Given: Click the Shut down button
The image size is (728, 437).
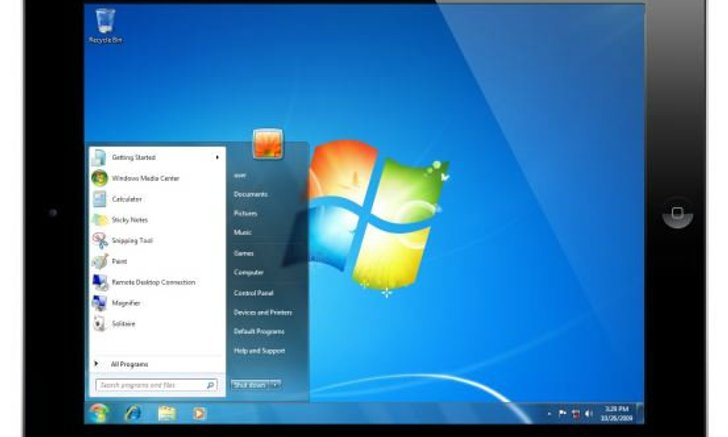Looking at the screenshot, I should click(x=250, y=385).
